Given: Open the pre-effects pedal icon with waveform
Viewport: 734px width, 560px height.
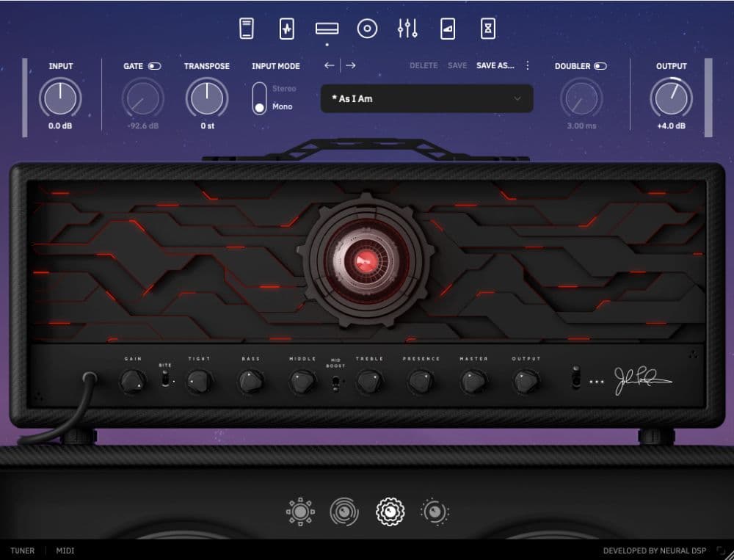Looking at the screenshot, I should click(x=286, y=29).
